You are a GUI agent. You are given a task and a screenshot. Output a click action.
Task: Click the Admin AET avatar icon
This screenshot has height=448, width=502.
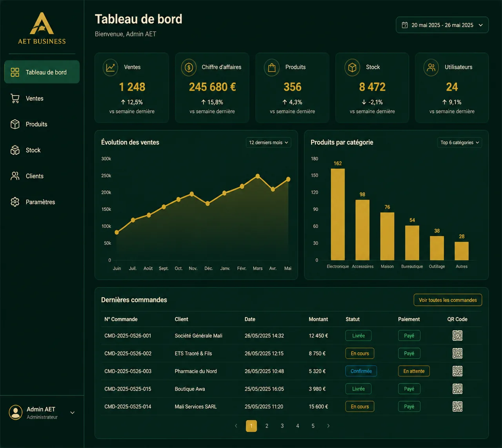pos(16,412)
